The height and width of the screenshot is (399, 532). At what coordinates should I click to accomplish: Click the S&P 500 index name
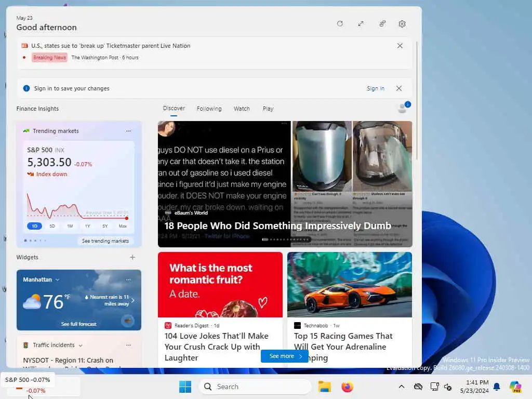click(x=39, y=150)
